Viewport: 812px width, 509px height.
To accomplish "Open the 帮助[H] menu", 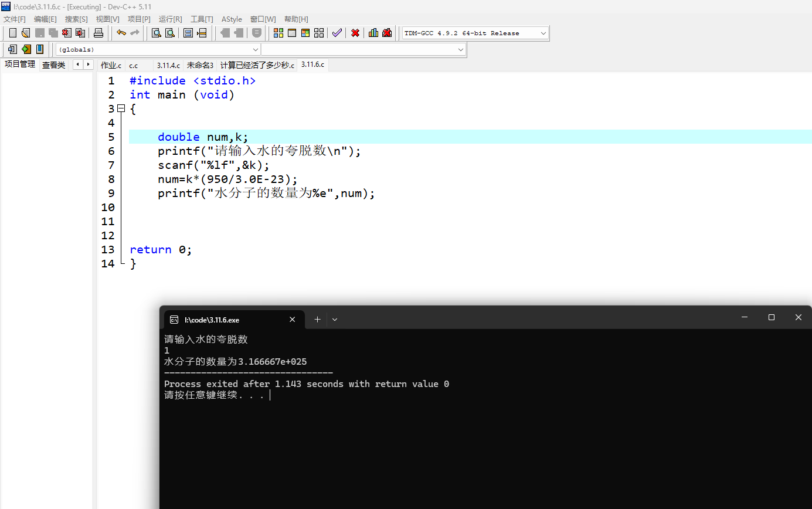I will point(296,19).
